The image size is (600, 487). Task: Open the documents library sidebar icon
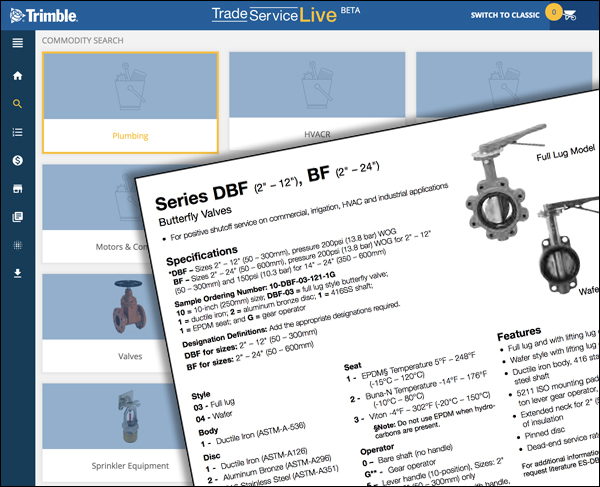(18, 217)
